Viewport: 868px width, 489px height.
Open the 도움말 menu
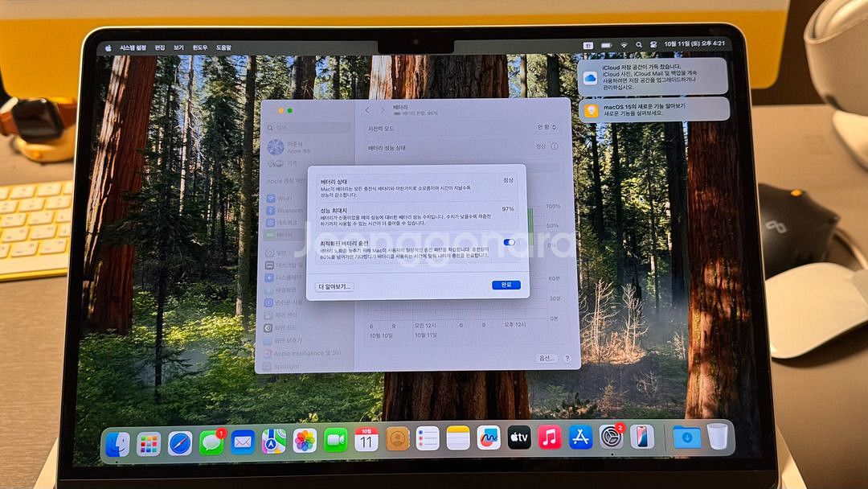(x=223, y=48)
